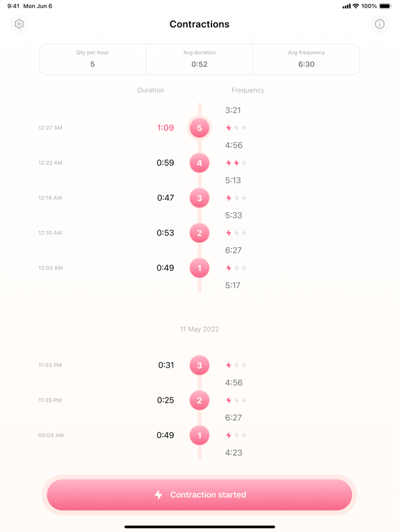This screenshot has height=532, width=399.
Task: Select the Frequency column header
Action: point(249,90)
